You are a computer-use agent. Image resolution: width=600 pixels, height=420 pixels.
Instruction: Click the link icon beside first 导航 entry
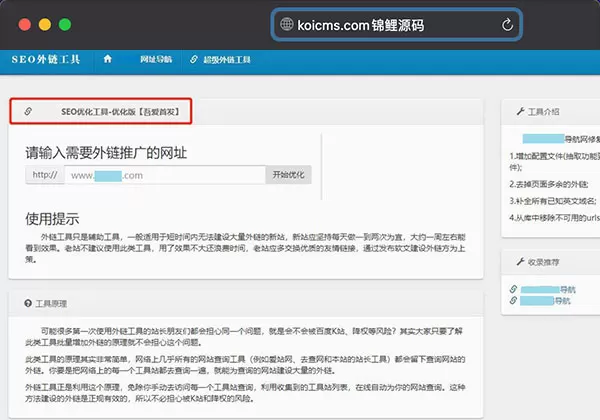pos(513,289)
